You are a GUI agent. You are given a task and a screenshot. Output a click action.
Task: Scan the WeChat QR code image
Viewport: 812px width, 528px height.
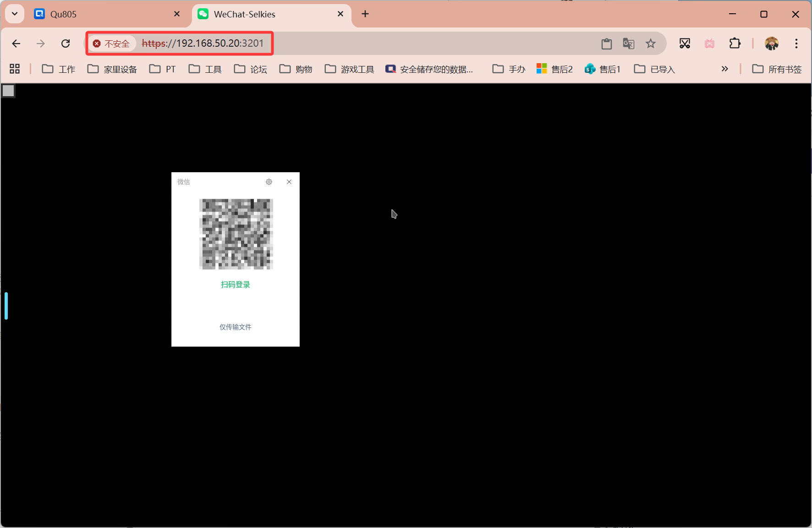pyautogui.click(x=236, y=234)
